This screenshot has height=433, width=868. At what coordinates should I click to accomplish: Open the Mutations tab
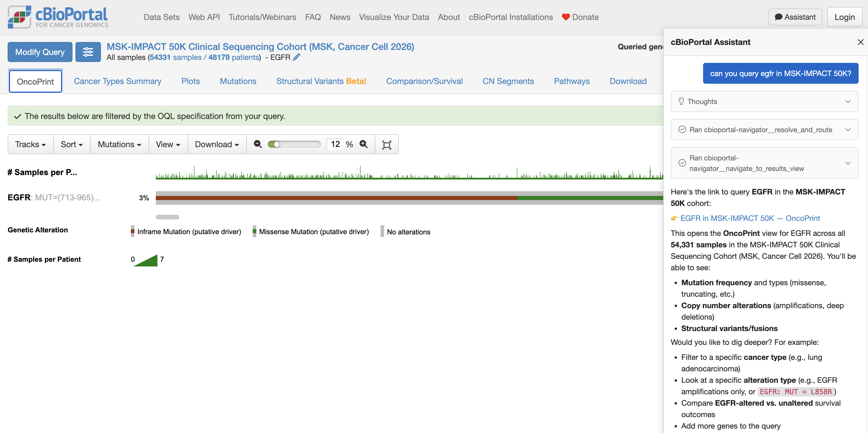(x=238, y=81)
